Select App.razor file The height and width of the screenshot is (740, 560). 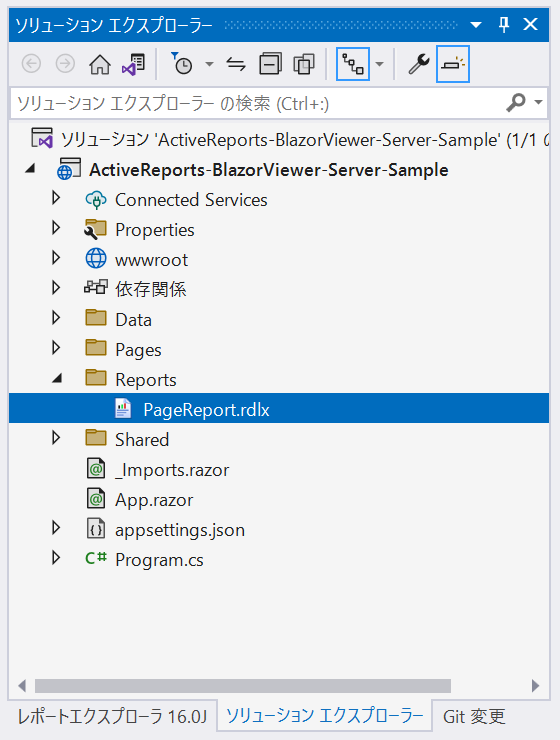(154, 500)
